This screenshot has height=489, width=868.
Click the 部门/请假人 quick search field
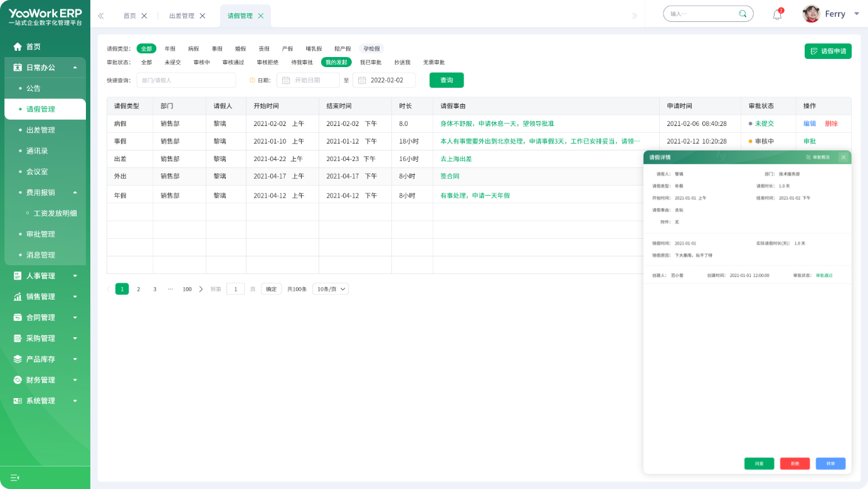coord(186,80)
